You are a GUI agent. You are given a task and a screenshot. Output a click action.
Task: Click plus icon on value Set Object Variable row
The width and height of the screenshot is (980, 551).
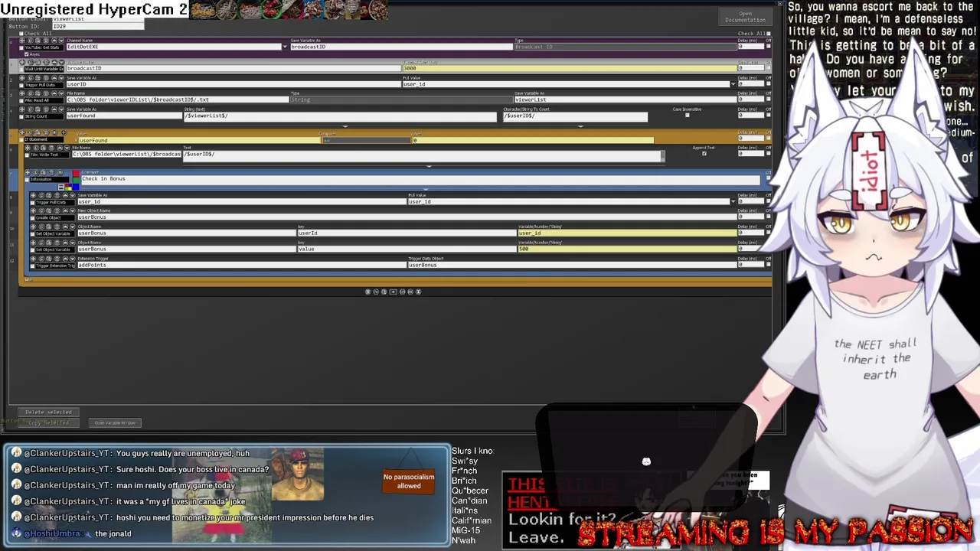33,243
